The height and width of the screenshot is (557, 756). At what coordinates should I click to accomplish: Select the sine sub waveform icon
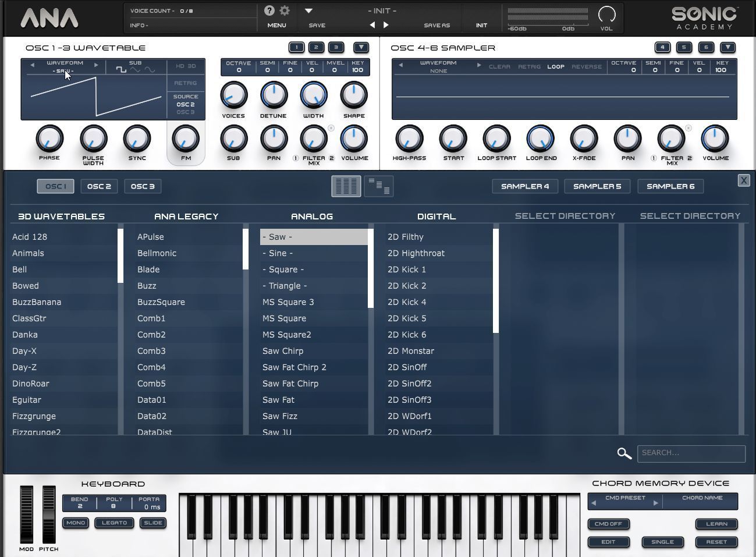point(150,70)
